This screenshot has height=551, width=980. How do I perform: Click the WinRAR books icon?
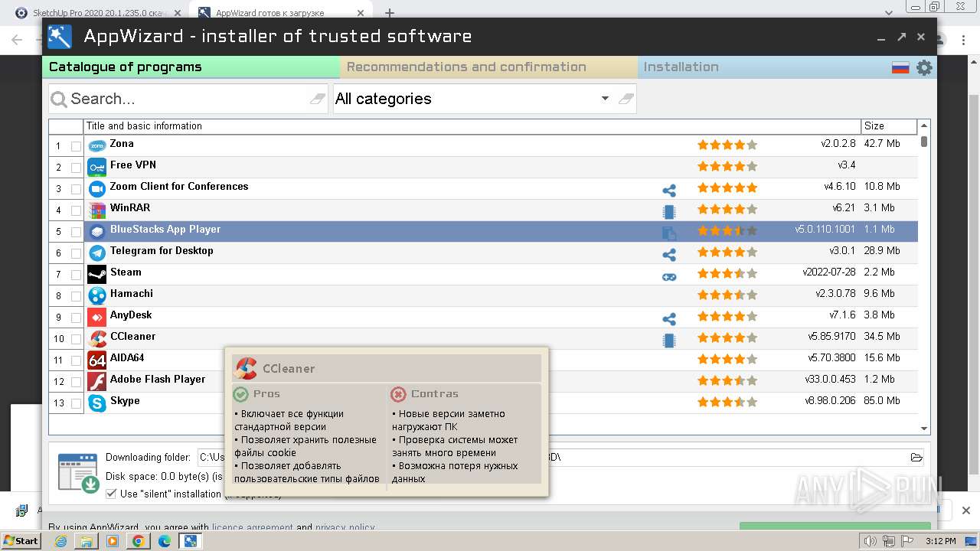96,210
